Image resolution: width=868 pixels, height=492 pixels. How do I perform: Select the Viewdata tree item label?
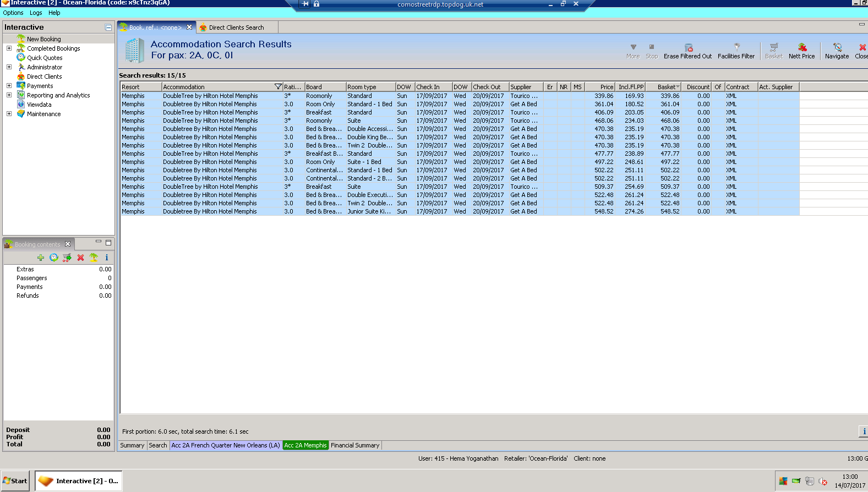click(39, 105)
